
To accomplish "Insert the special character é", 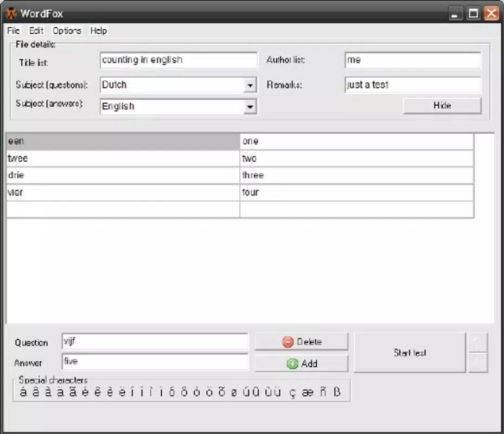I will click(x=85, y=392).
